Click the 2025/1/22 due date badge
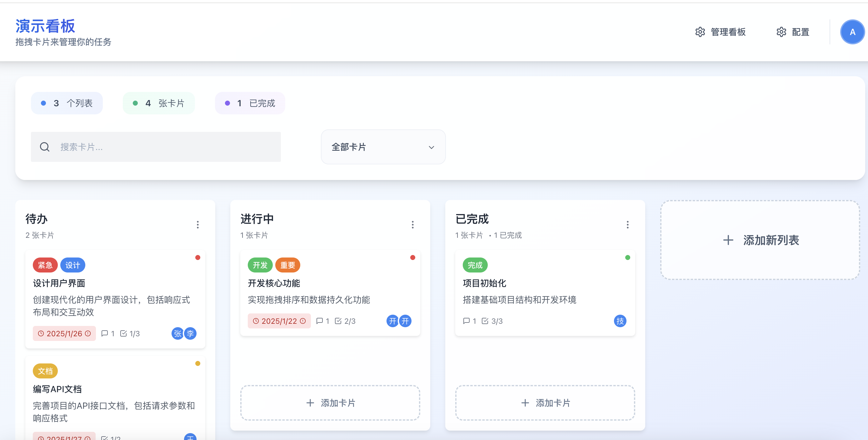868x440 pixels. (x=279, y=321)
